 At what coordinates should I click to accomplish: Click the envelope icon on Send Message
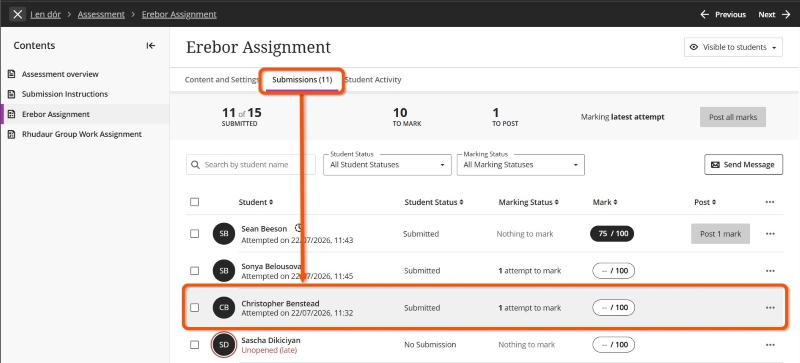[715, 164]
